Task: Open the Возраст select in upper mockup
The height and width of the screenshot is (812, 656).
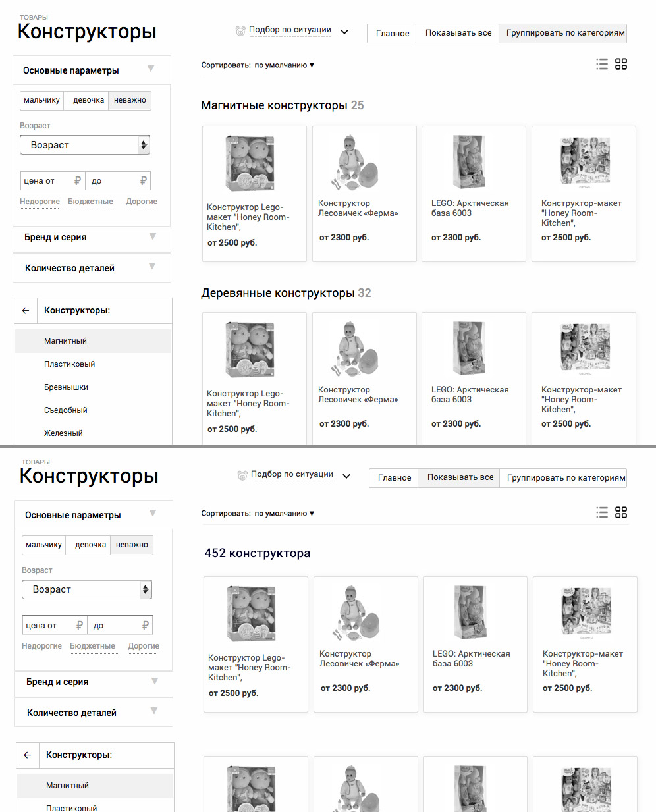Action: (x=85, y=145)
